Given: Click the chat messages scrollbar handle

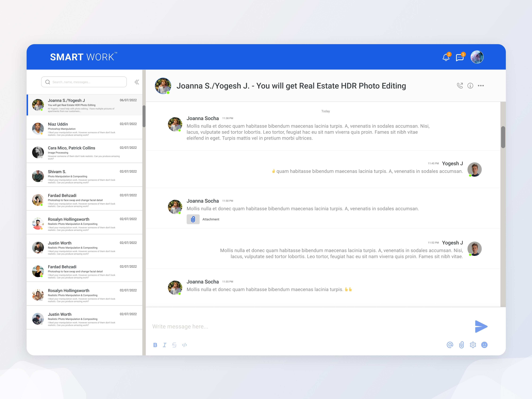Looking at the screenshot, I should click(x=503, y=137).
